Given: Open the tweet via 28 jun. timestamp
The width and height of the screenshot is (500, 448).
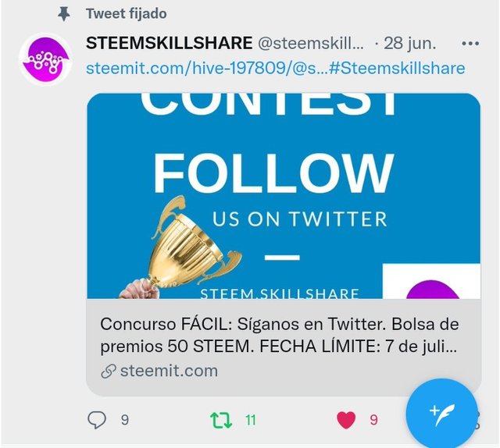Looking at the screenshot, I should pyautogui.click(x=409, y=44).
